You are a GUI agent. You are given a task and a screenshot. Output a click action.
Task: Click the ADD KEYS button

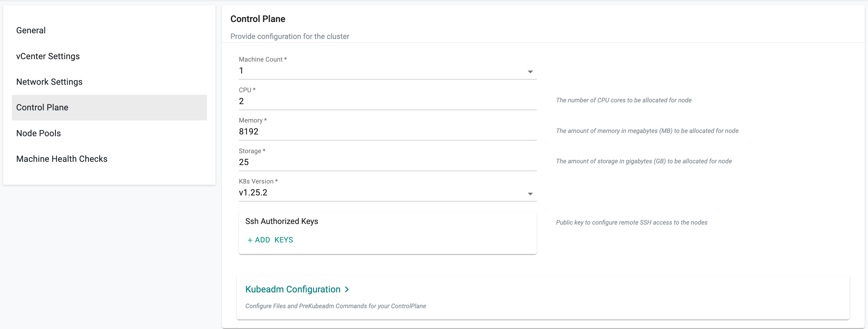tap(269, 240)
